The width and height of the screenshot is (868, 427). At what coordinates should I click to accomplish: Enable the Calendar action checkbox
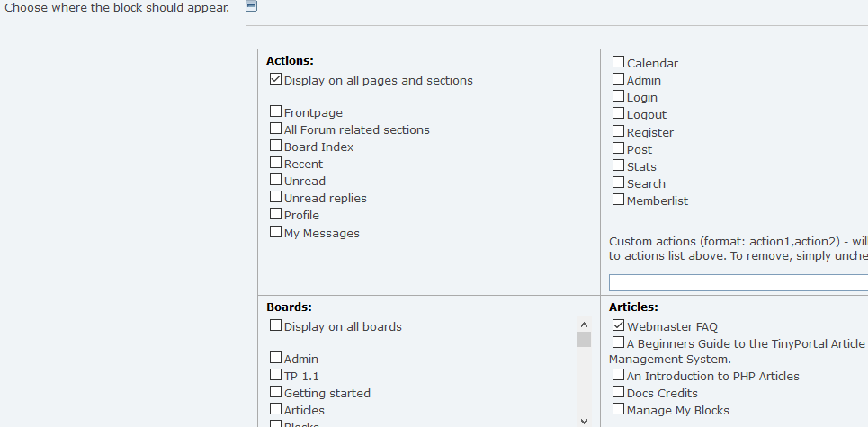pyautogui.click(x=619, y=62)
